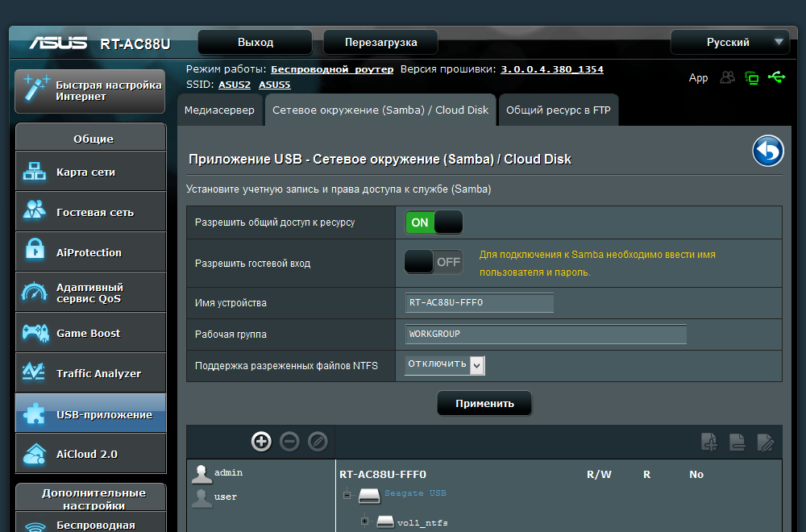Open USB-приложение menu item
Viewport: 806px width, 532px height.
coord(91,414)
